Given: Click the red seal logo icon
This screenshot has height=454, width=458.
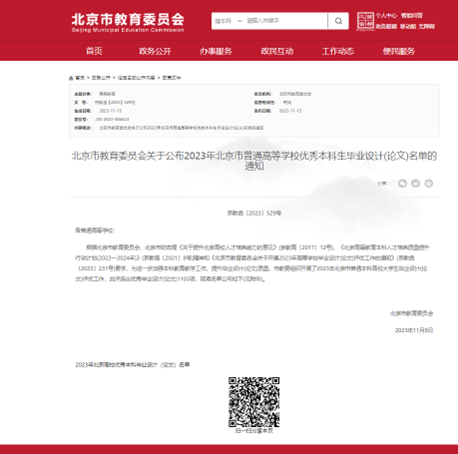Looking at the screenshot, I should click(x=365, y=21).
